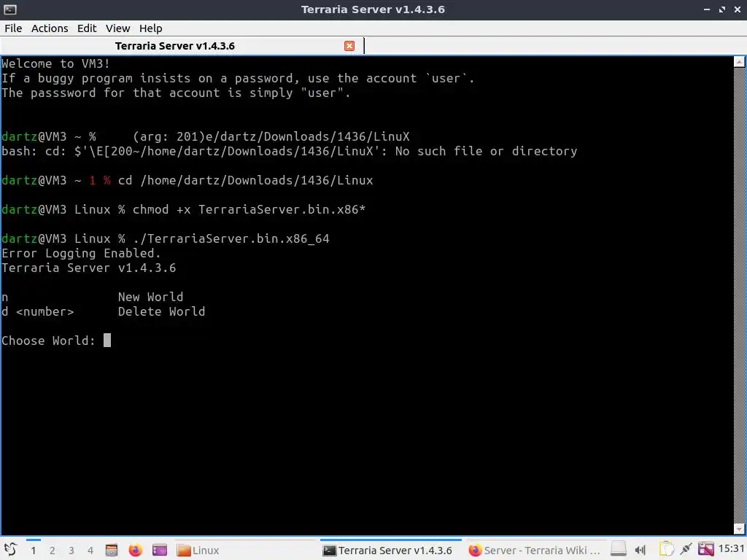Switch to Server - Terraria Wiki Firefox window
The width and height of the screenshot is (747, 560).
click(x=535, y=551)
